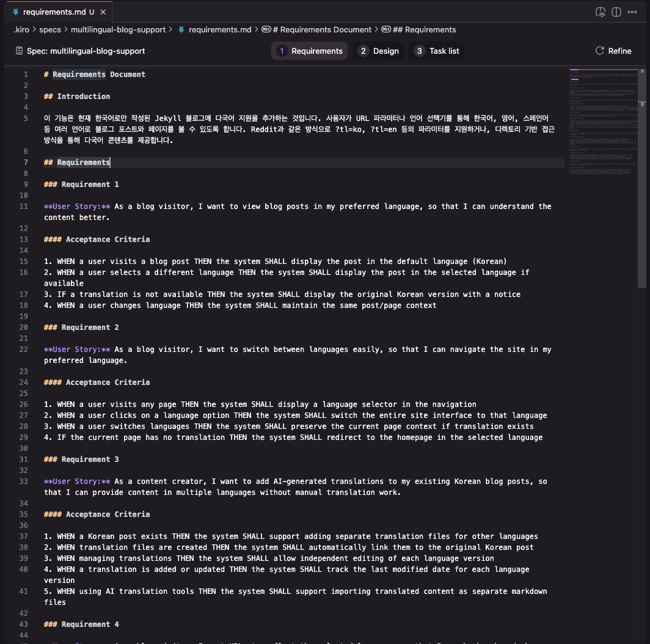Click line number 20 in the gutter
This screenshot has width=650, height=644.
[24, 327]
